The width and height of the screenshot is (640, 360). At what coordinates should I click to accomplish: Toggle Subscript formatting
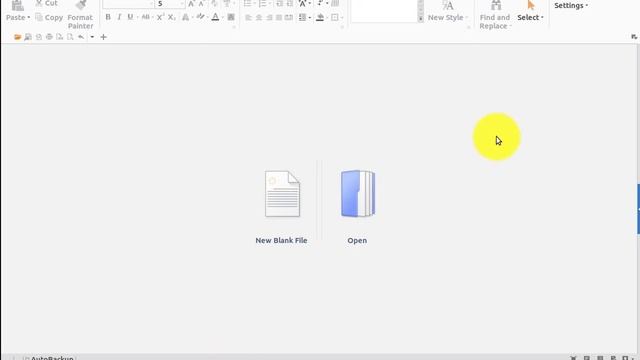pos(172,17)
